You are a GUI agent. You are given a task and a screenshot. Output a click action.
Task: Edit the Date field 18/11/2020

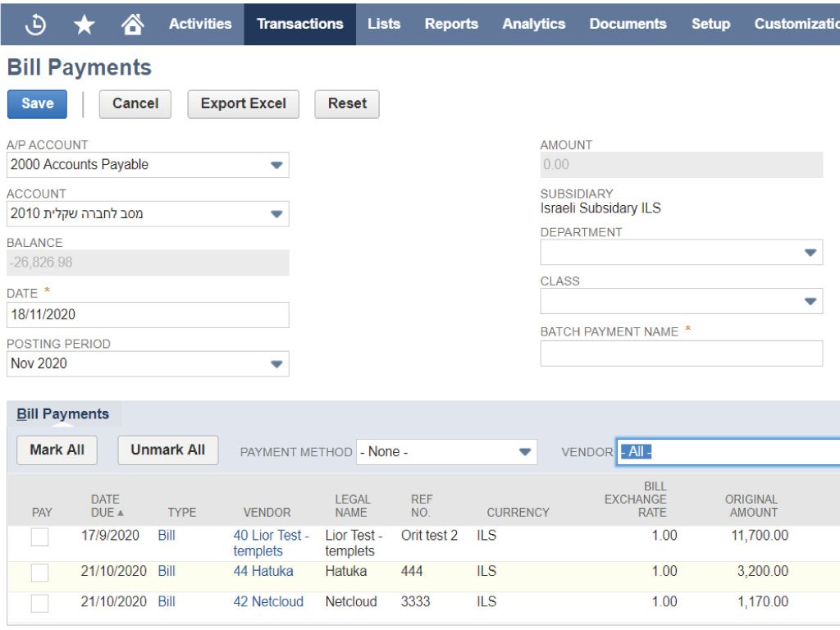[x=148, y=315]
